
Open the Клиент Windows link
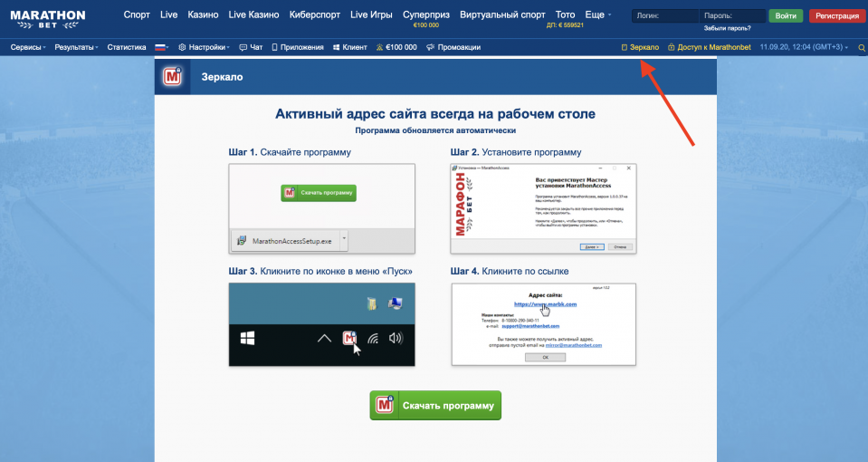point(350,47)
